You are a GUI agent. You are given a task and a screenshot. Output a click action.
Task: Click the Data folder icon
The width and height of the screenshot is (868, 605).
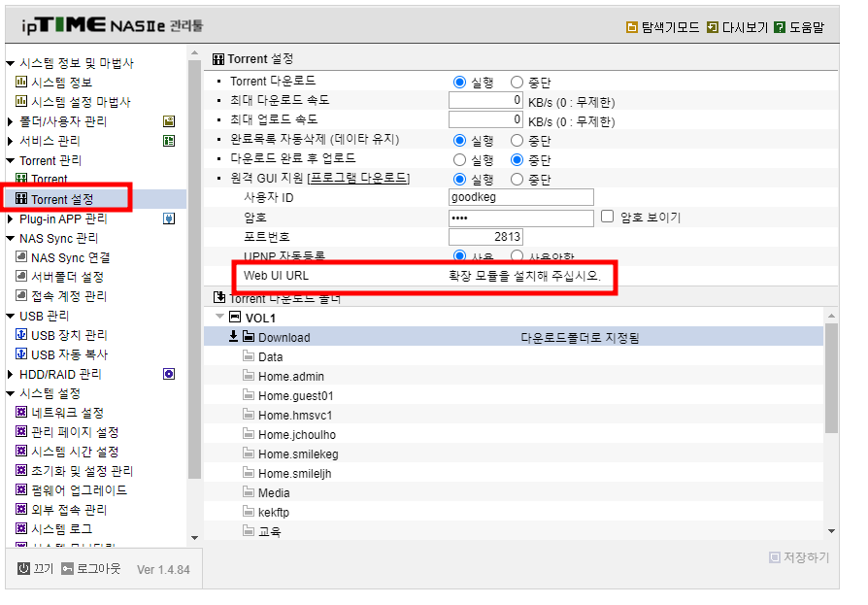(249, 356)
